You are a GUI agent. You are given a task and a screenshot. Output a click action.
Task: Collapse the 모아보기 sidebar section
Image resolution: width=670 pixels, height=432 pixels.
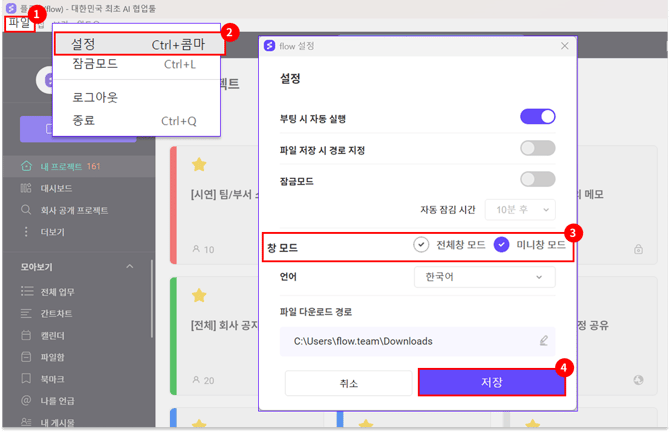[129, 267]
